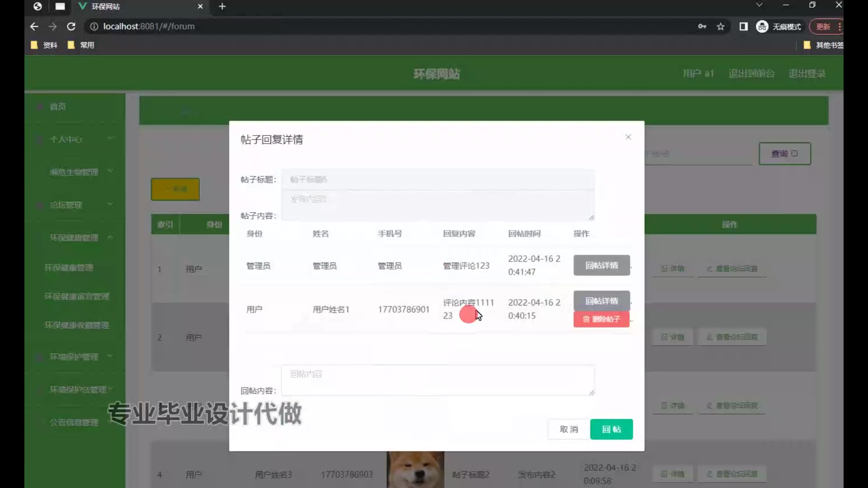Image resolution: width=868 pixels, height=488 pixels.
Task: Expand 环境保护法管理 sidebar menu
Action: coord(75,389)
